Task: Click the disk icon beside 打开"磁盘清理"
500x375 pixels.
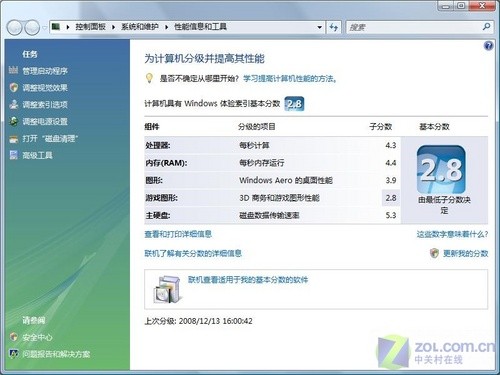Action: pos(14,138)
